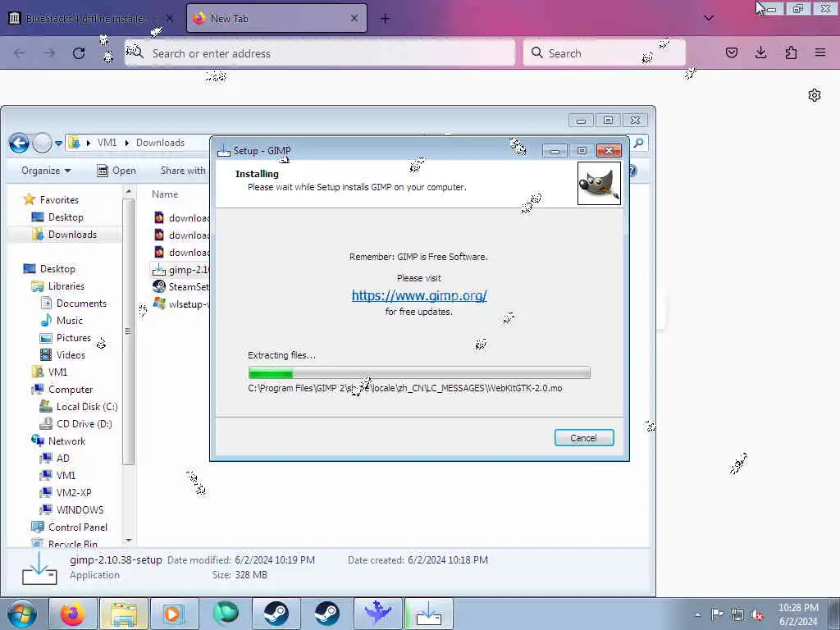Close the BlueStacks installer tab

click(169, 18)
